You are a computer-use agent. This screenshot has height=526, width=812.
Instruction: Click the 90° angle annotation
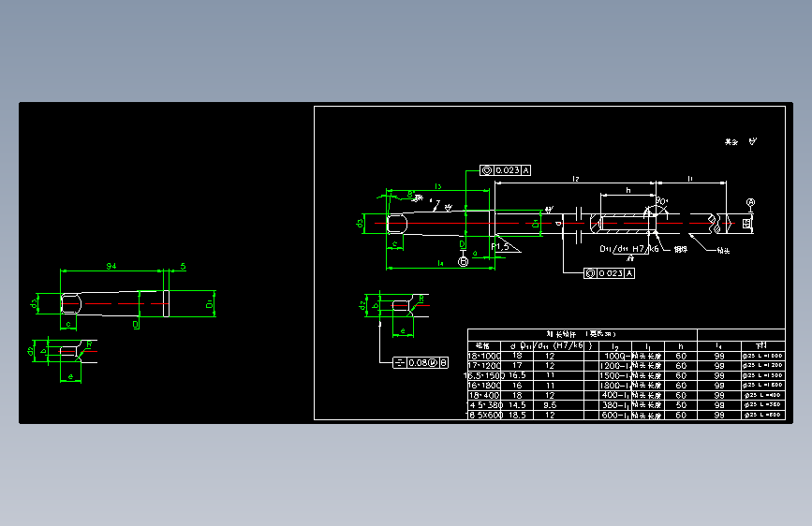click(x=662, y=201)
